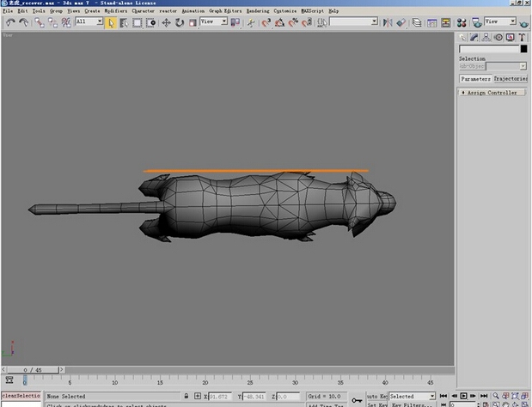Open the MAXScript menu
Viewport: 532px width, 407px height.
coord(312,11)
